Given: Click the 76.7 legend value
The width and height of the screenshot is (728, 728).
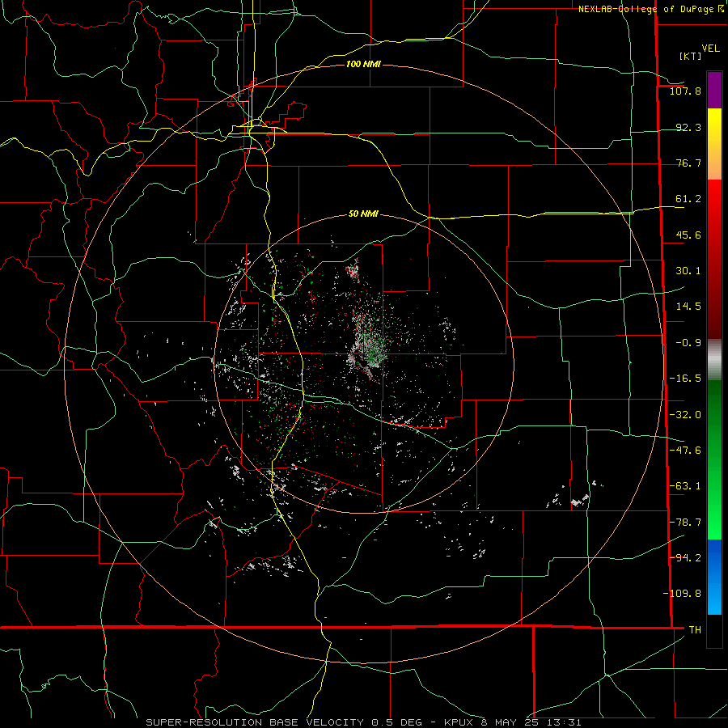Looking at the screenshot, I should point(688,163).
